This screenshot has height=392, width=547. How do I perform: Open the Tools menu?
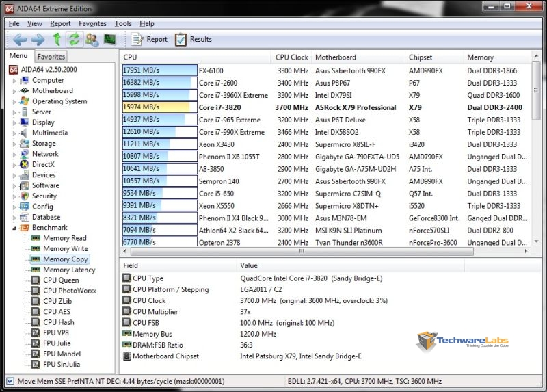point(123,23)
